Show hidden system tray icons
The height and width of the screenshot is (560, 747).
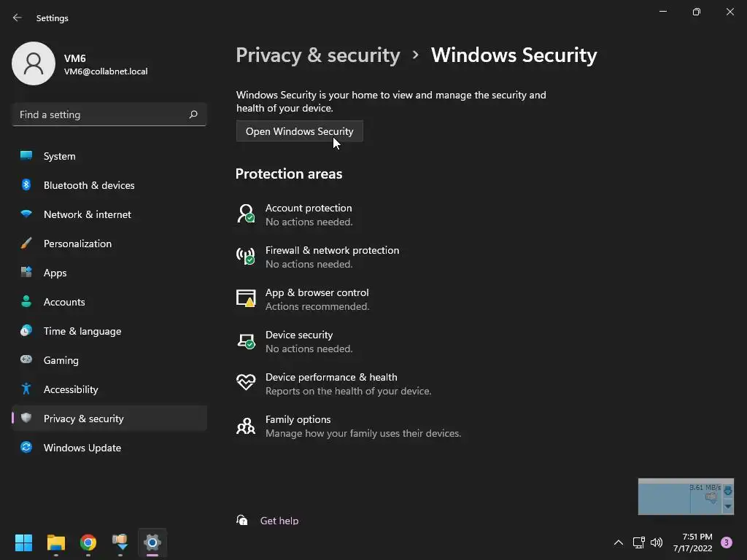(618, 542)
